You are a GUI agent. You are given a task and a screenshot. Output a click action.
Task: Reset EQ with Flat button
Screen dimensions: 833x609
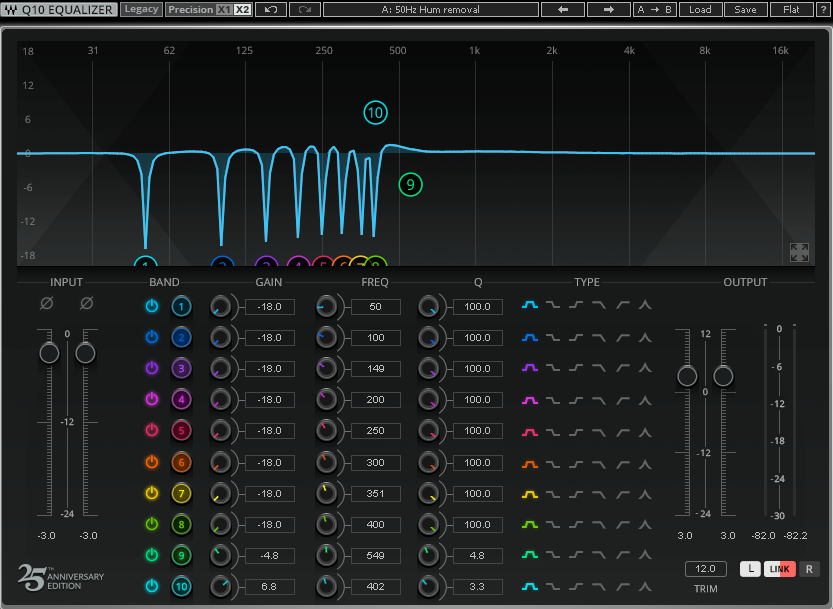pos(791,10)
